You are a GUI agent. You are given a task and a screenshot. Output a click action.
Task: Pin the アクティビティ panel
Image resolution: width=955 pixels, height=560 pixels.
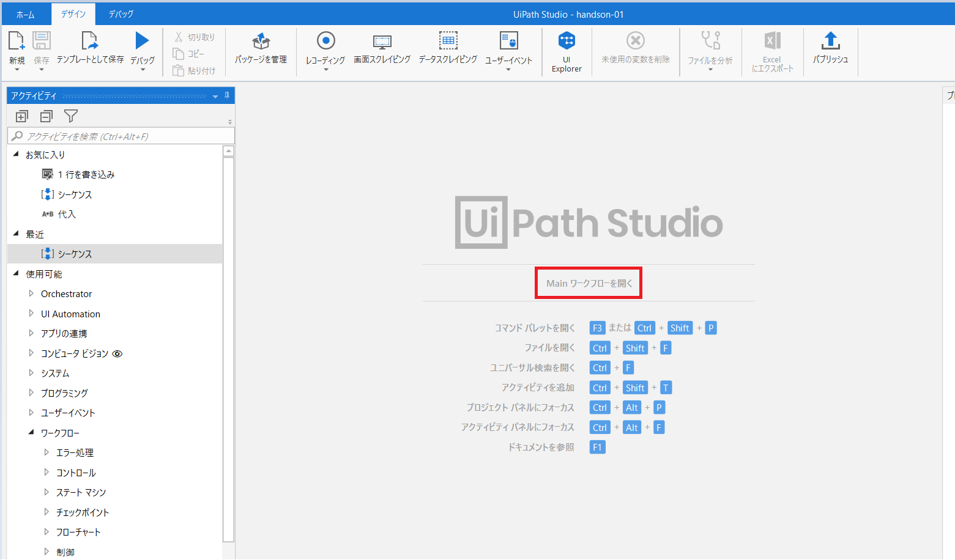point(227,95)
